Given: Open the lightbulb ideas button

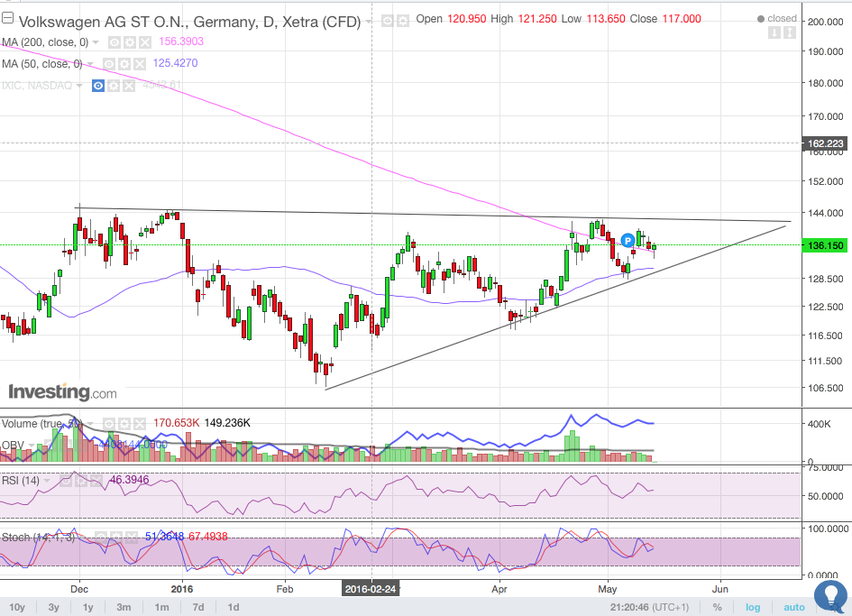Looking at the screenshot, I should click(x=830, y=597).
